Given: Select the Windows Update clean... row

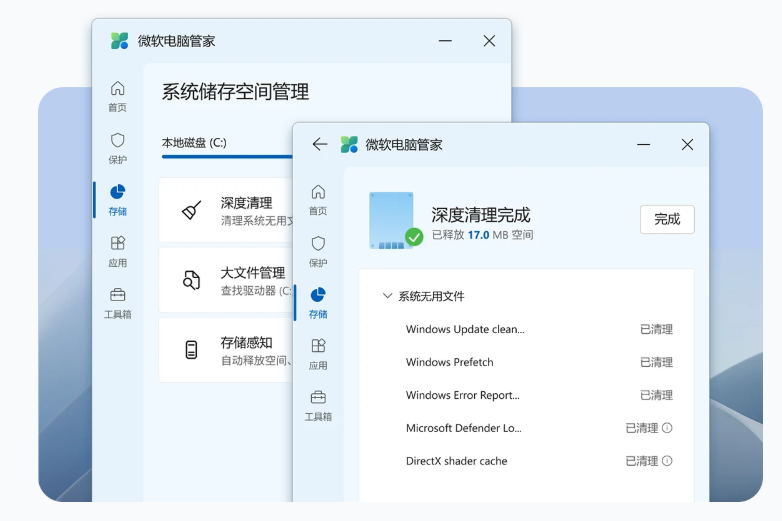Looking at the screenshot, I should [x=527, y=329].
